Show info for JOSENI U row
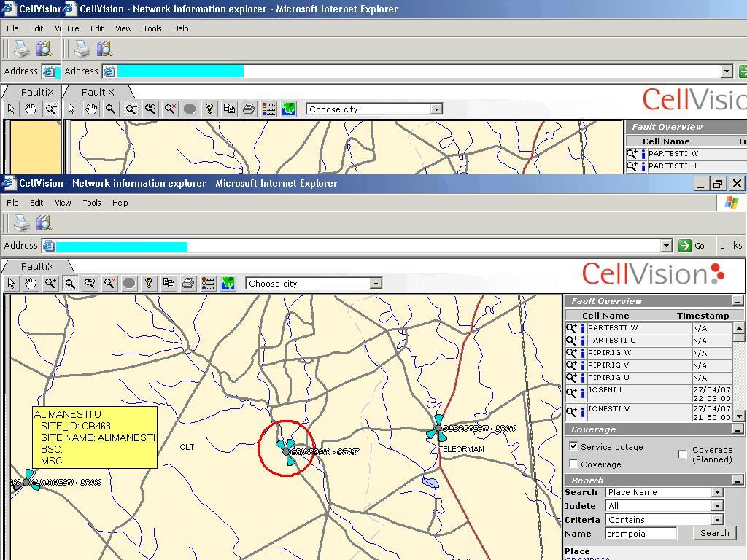The width and height of the screenshot is (747, 560). click(582, 394)
